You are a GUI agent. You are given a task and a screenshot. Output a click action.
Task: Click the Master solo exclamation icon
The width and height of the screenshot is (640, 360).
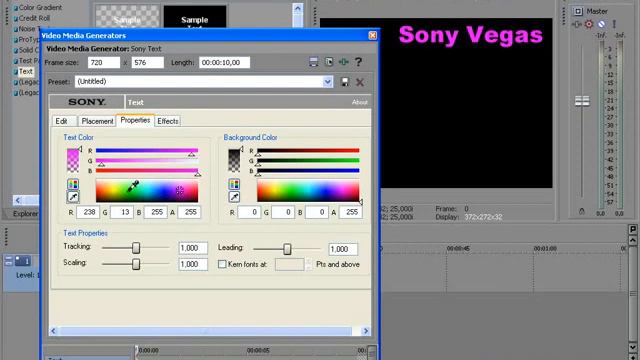[613, 24]
